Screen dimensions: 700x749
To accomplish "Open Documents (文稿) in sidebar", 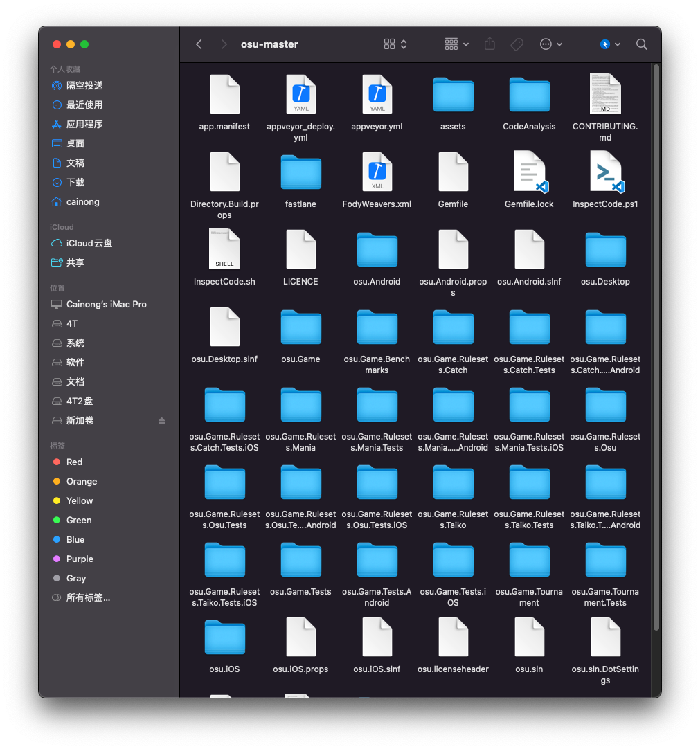I will (x=109, y=163).
